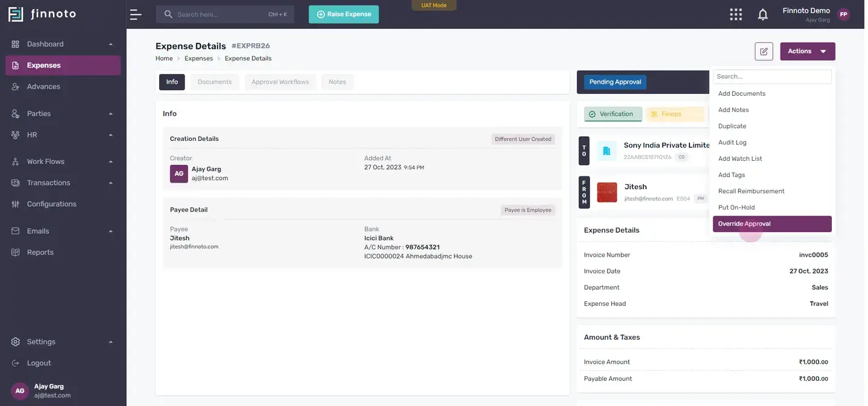Open the Approval Workflows tab
Viewport: 868px width, 406px height.
280,82
